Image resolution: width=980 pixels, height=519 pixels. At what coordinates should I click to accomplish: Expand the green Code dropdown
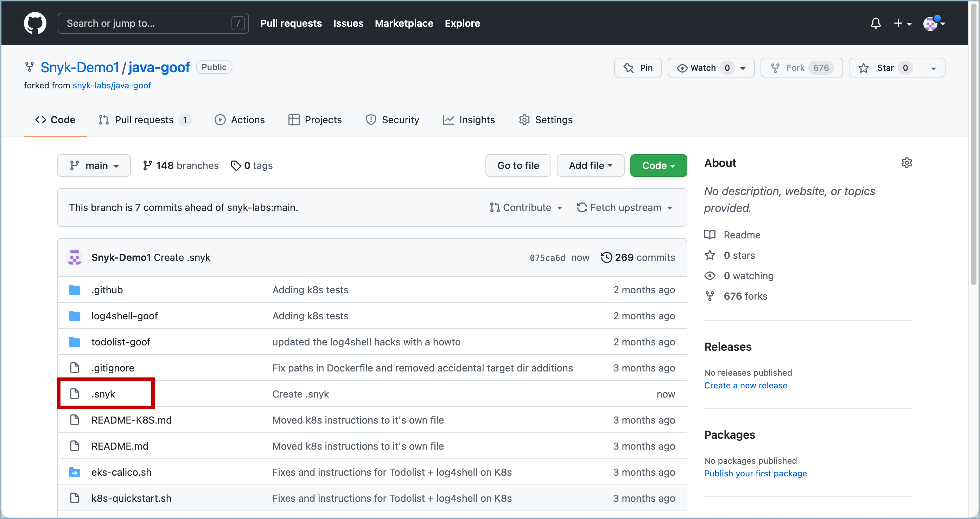click(x=658, y=165)
